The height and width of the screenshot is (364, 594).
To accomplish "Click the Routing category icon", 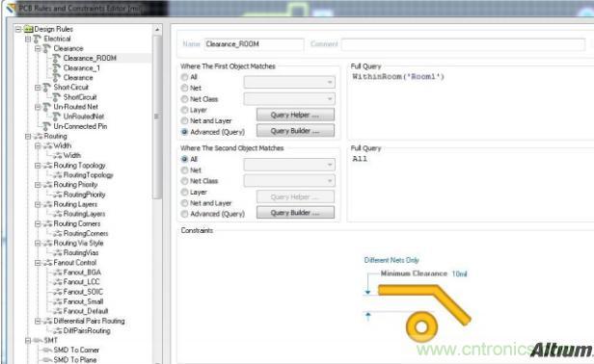I will pos(38,136).
